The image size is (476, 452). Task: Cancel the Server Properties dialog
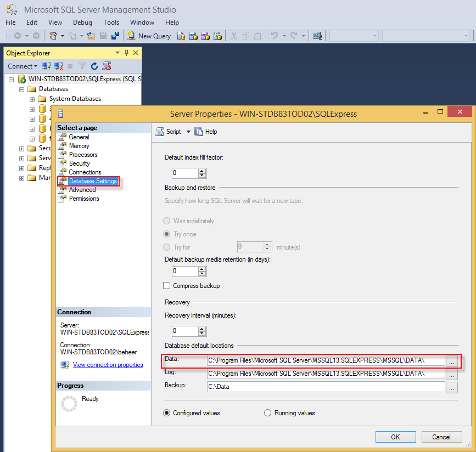click(x=442, y=437)
